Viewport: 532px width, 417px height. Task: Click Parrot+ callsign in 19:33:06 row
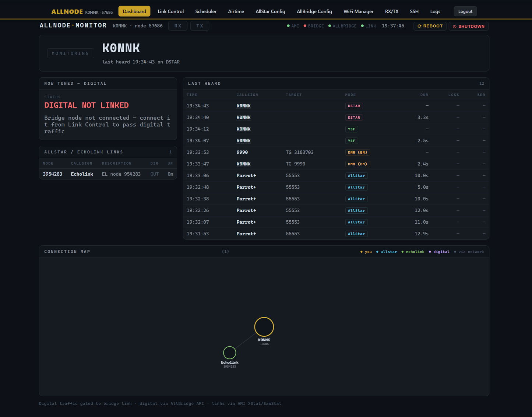(x=246, y=176)
